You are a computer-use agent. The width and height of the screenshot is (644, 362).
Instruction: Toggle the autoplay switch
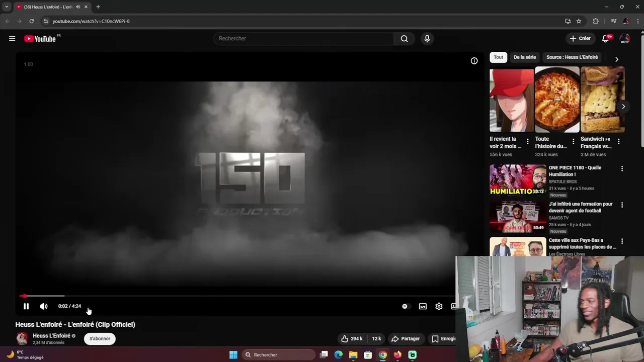point(405,306)
